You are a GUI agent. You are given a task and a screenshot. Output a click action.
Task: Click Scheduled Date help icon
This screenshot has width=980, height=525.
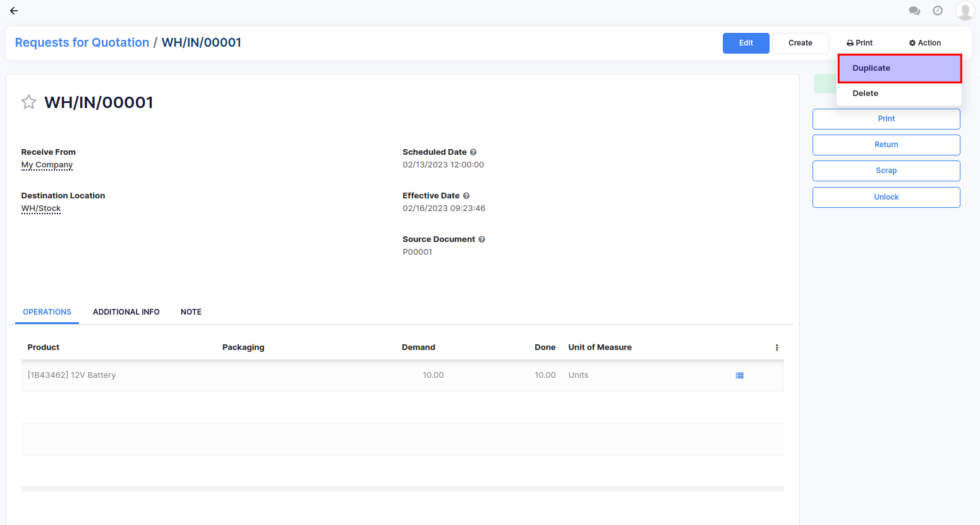point(473,152)
